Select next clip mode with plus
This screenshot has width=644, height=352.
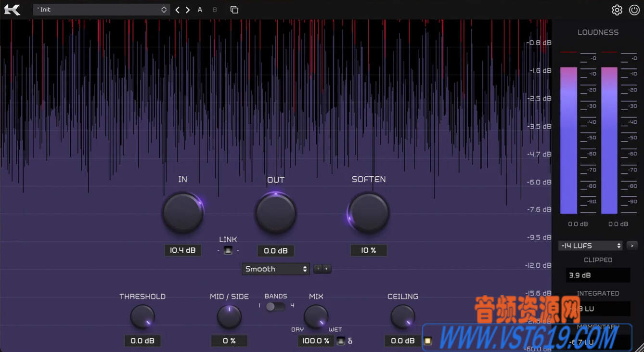(x=327, y=269)
